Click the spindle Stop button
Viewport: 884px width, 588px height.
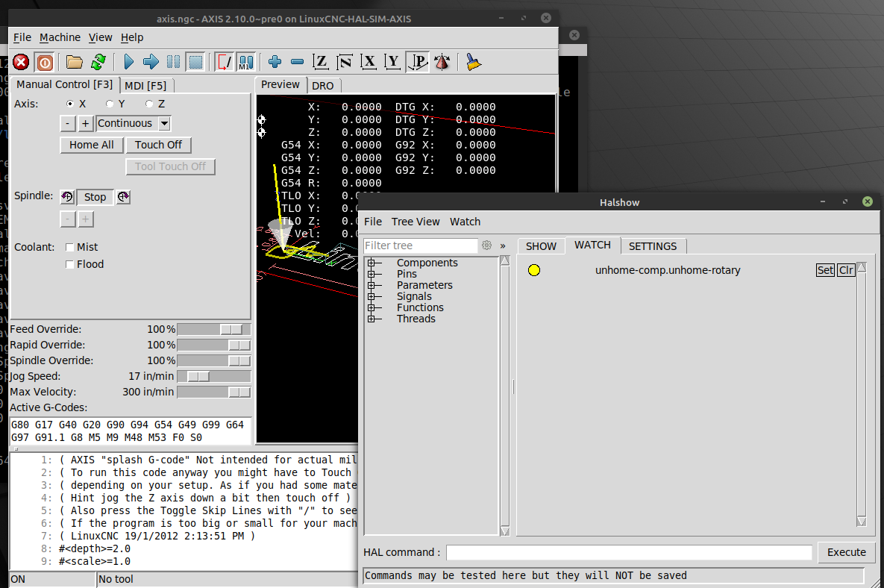(95, 197)
